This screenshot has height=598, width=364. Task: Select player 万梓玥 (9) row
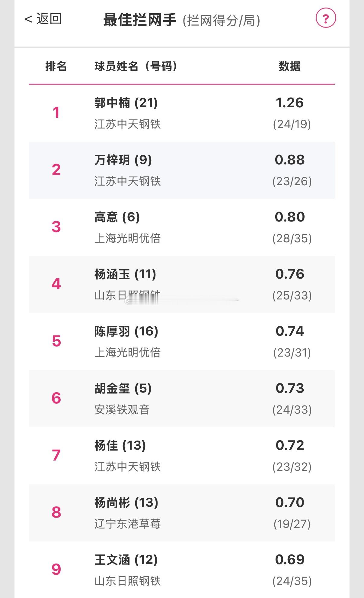tap(123, 160)
